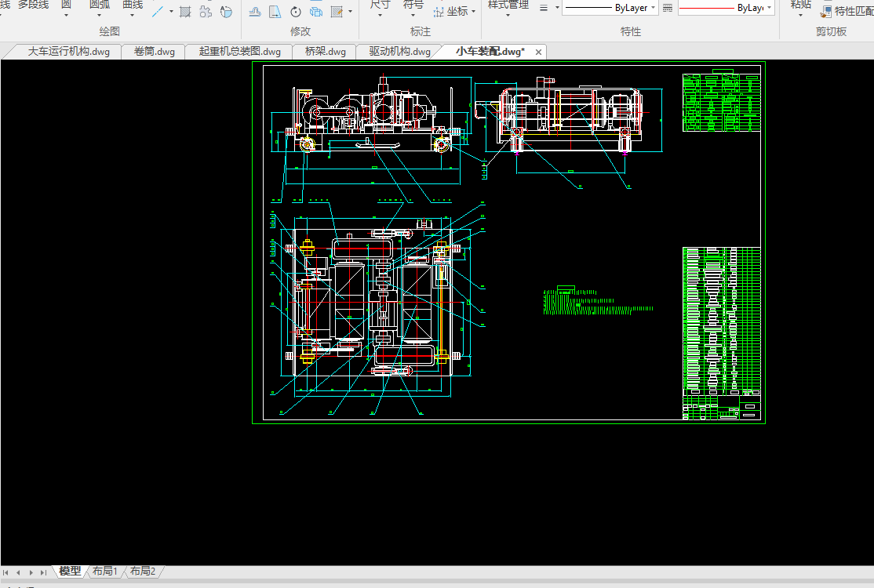Jump to last layout tab arrow
This screenshot has width=874, height=588.
click(x=43, y=572)
